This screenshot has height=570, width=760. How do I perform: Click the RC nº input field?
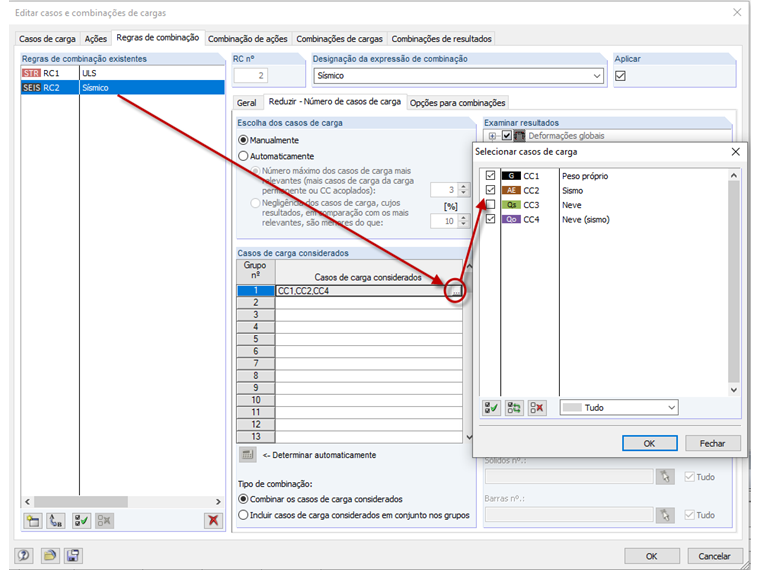tap(252, 76)
